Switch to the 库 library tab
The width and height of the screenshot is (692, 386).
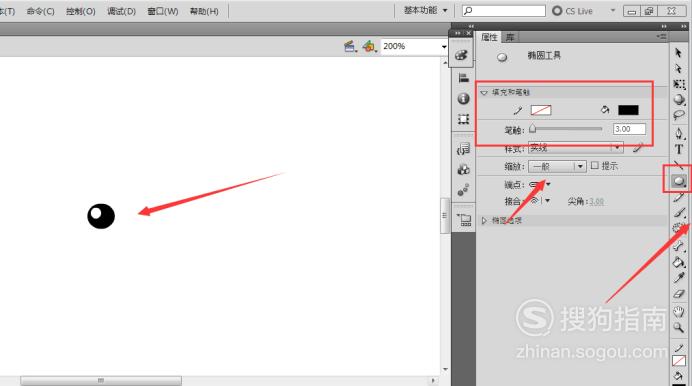(x=510, y=37)
